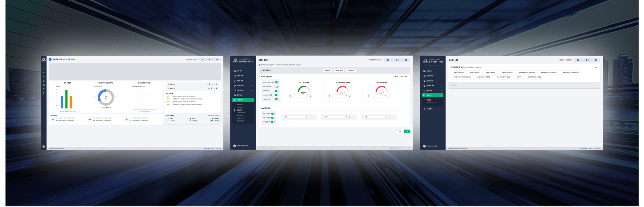Viewport: 644px width, 207px height.
Task: Click the 암호키관리시스템 logo in 알림 설정 window
Action: click(243, 61)
